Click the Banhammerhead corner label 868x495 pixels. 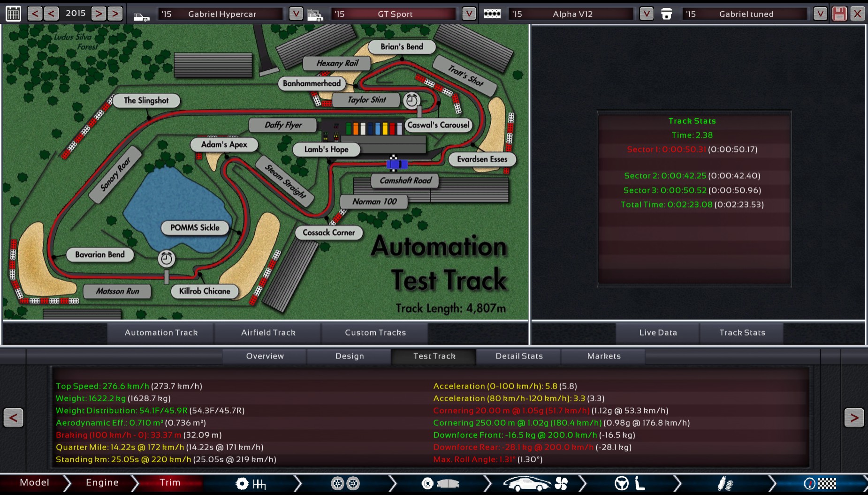point(312,83)
